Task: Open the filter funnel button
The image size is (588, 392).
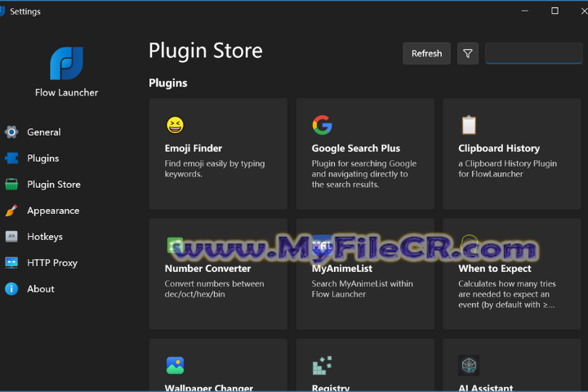Action: tap(468, 54)
